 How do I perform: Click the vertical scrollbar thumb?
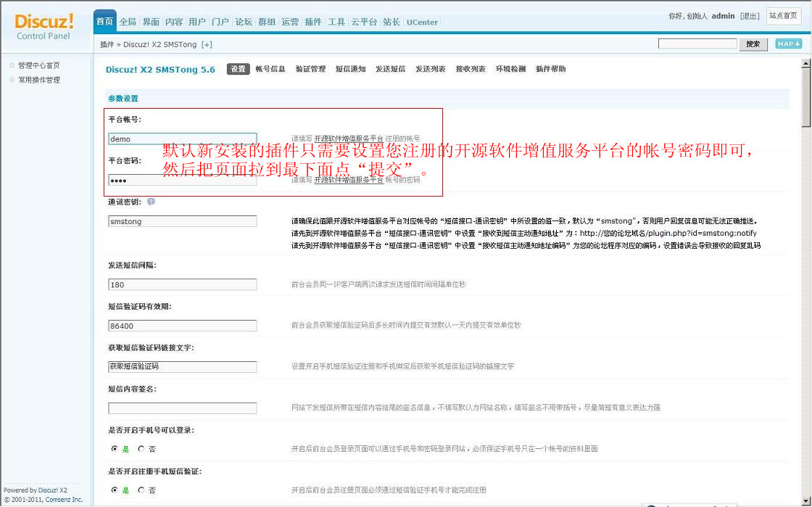click(805, 98)
